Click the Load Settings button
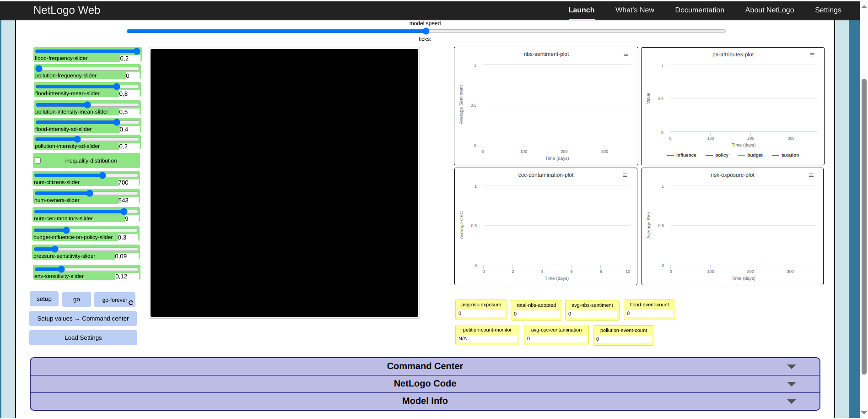This screenshot has height=419, width=868. [83, 337]
